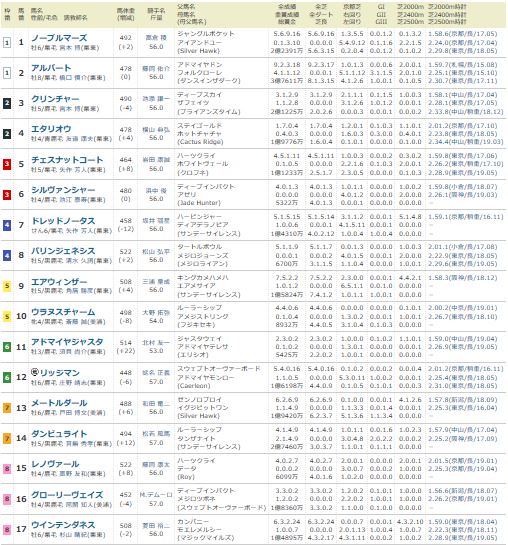The width and height of the screenshot is (508, 545).
Task: Open エタリオウ horse page
Action: tap(51, 129)
